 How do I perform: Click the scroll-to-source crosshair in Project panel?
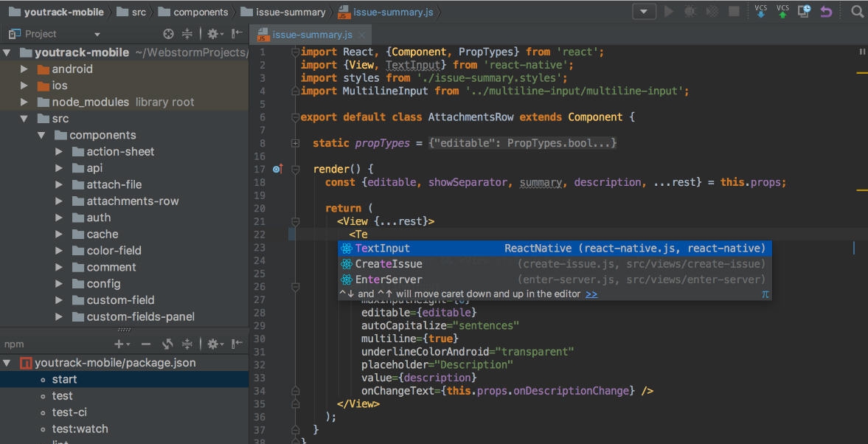click(168, 32)
